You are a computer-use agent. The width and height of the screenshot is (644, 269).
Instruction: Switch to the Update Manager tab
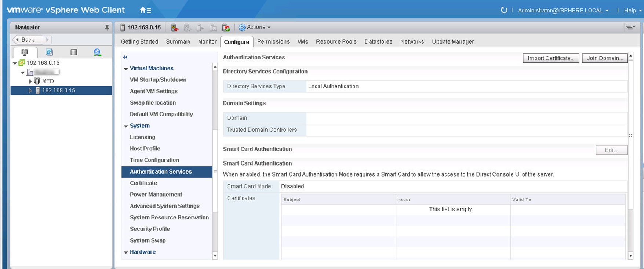pyautogui.click(x=453, y=41)
